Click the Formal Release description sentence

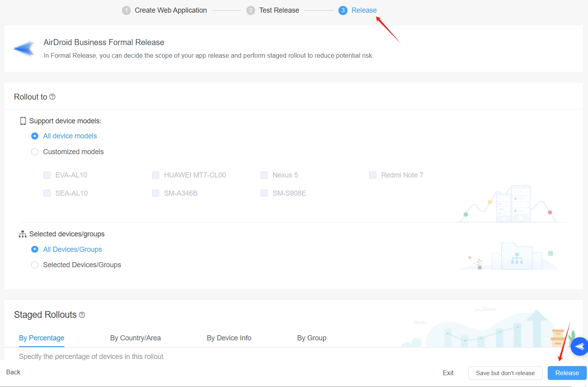(209, 56)
